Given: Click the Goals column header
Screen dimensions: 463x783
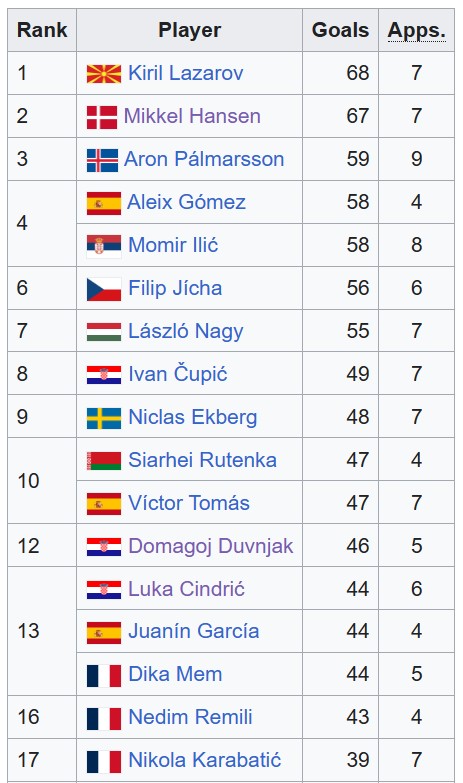Looking at the screenshot, I should point(341,30).
